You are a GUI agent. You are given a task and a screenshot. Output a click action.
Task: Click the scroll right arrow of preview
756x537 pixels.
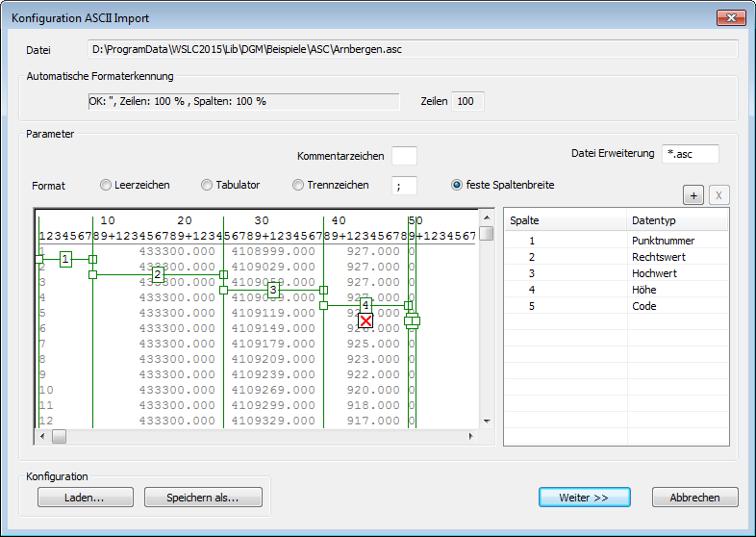pyautogui.click(x=471, y=436)
